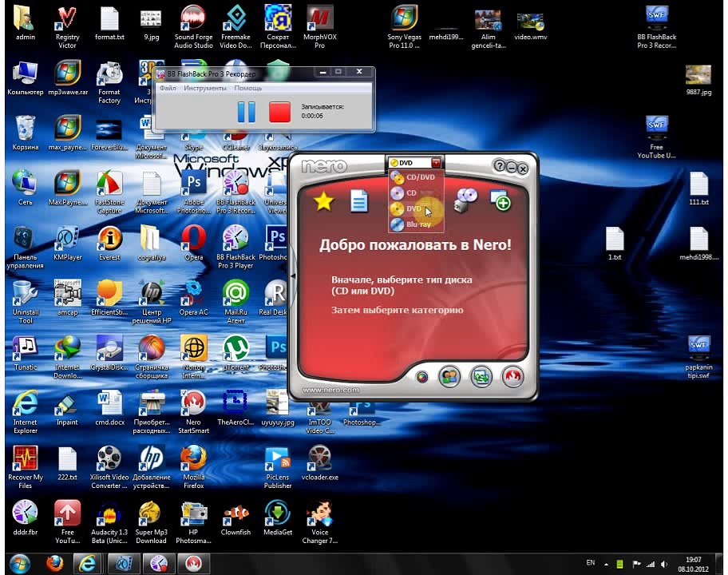Select the Adobe Photoshop desktop icon
This screenshot has height=575, width=728.
pyautogui.click(x=194, y=192)
